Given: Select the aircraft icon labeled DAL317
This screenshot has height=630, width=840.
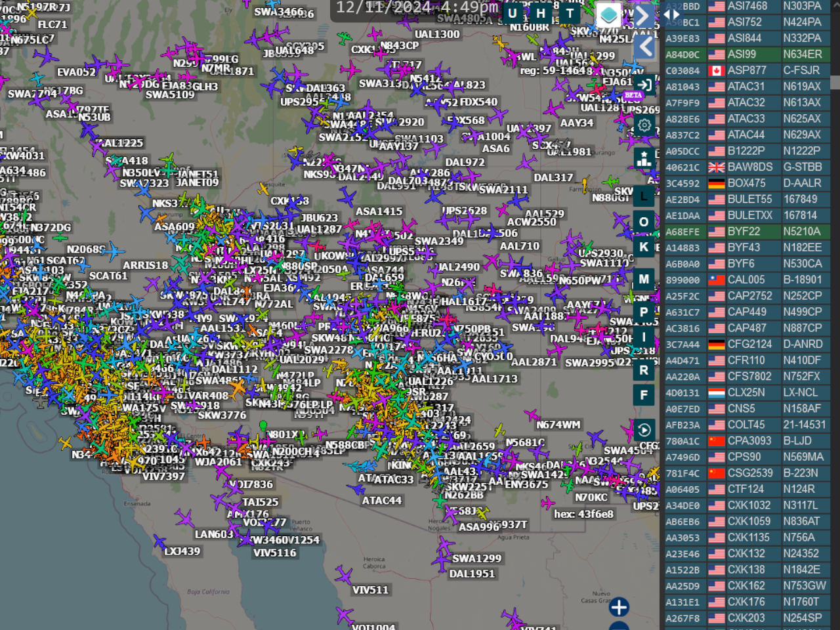Looking at the screenshot, I should coord(528,163).
